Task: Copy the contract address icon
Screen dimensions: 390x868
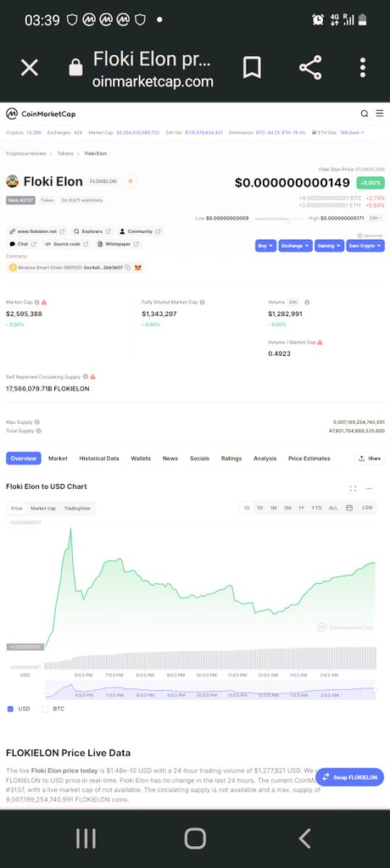Action: point(127,267)
